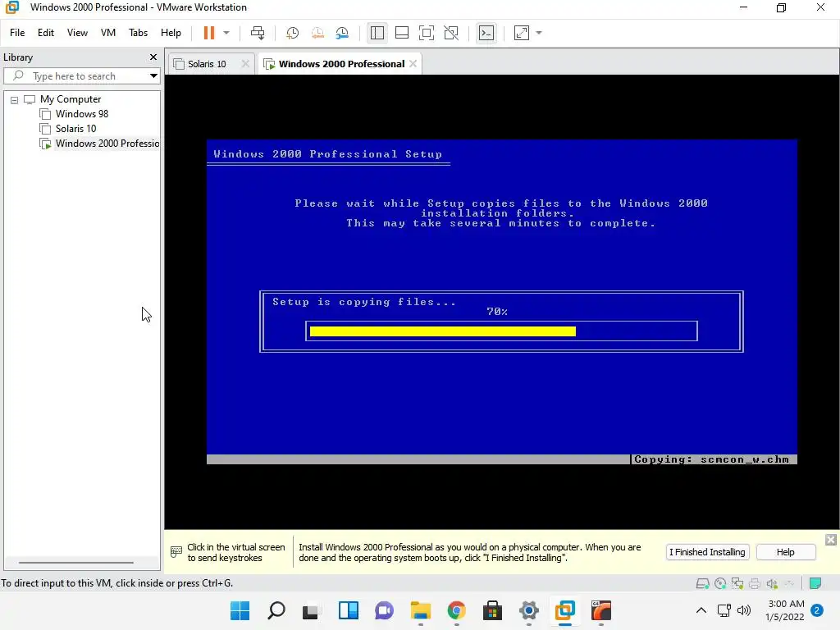The height and width of the screenshot is (630, 840).
Task: Click I Finished Installing button
Action: point(707,552)
